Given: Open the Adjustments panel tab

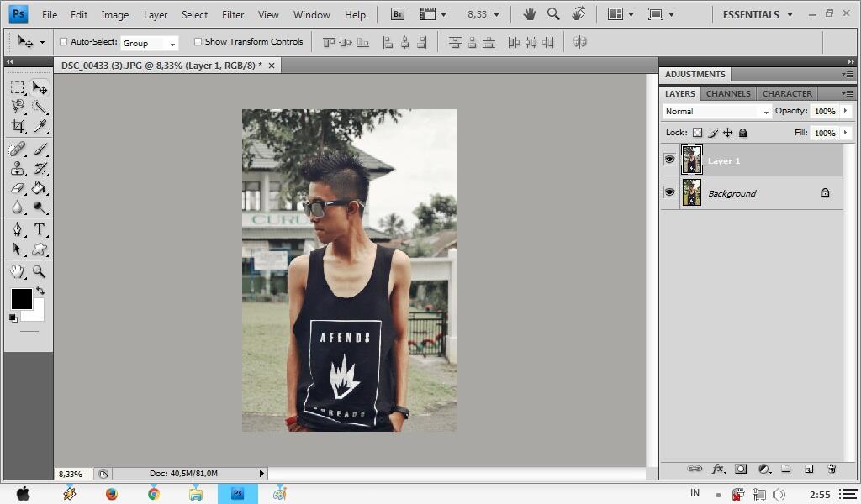Looking at the screenshot, I should [x=695, y=74].
